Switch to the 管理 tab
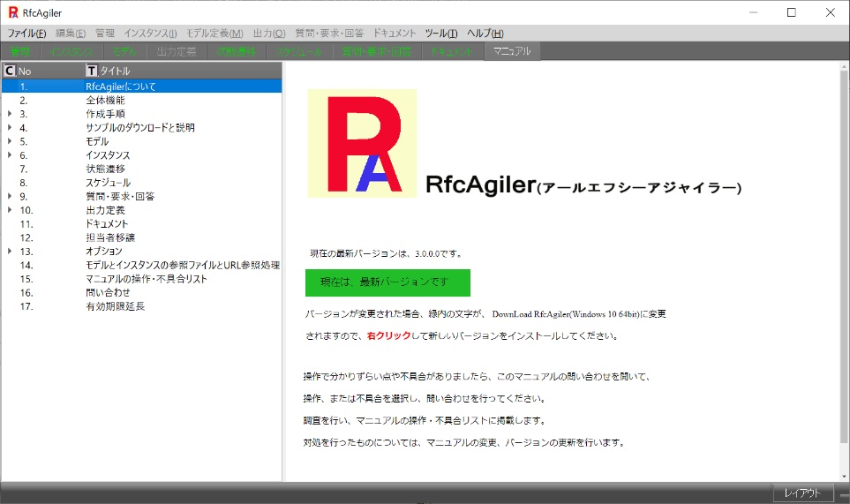The height and width of the screenshot is (504, 850). [x=20, y=51]
